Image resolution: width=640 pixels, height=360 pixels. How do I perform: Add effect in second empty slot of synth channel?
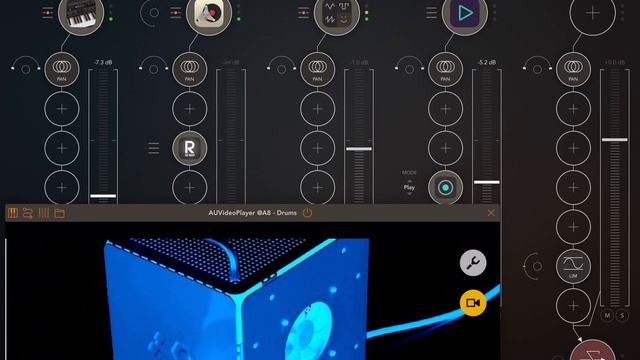(x=318, y=148)
